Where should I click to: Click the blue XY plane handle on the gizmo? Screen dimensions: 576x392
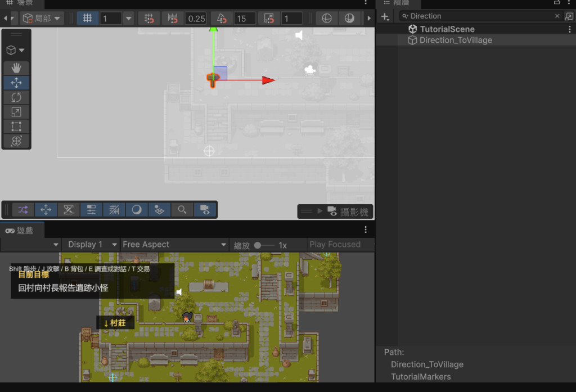click(x=220, y=73)
